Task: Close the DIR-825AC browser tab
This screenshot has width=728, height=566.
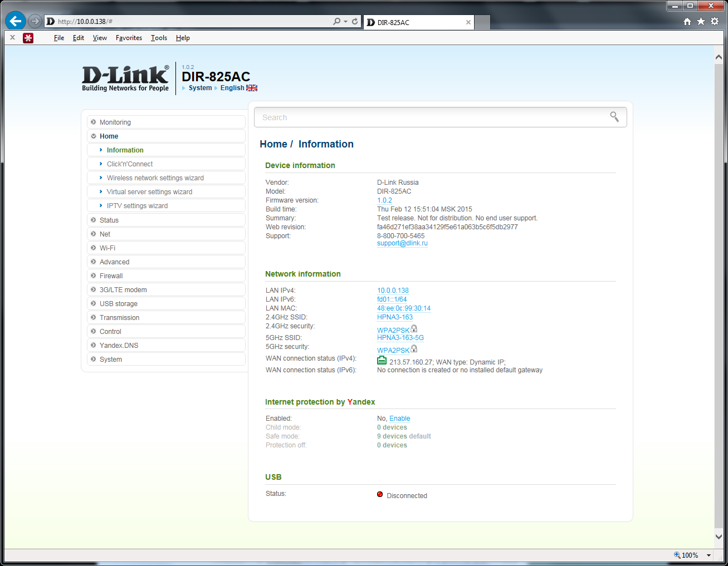Action: coord(468,23)
